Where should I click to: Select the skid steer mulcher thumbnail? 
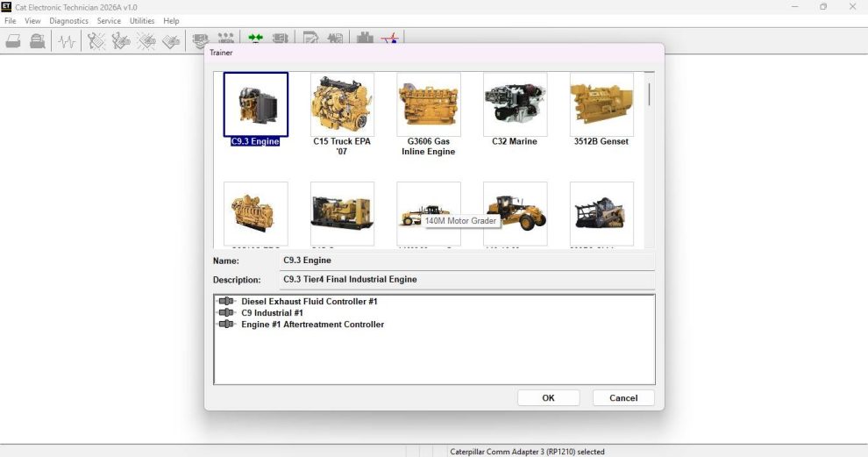[x=601, y=214]
